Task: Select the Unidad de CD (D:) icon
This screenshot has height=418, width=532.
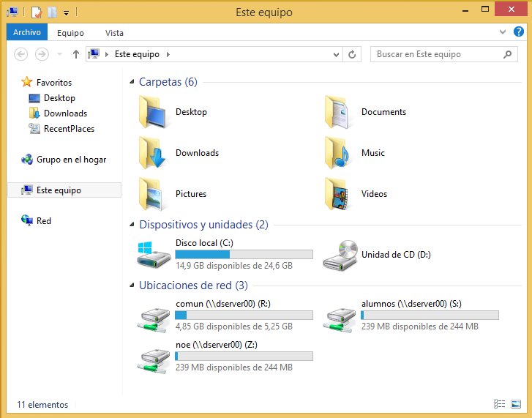Action: 340,255
